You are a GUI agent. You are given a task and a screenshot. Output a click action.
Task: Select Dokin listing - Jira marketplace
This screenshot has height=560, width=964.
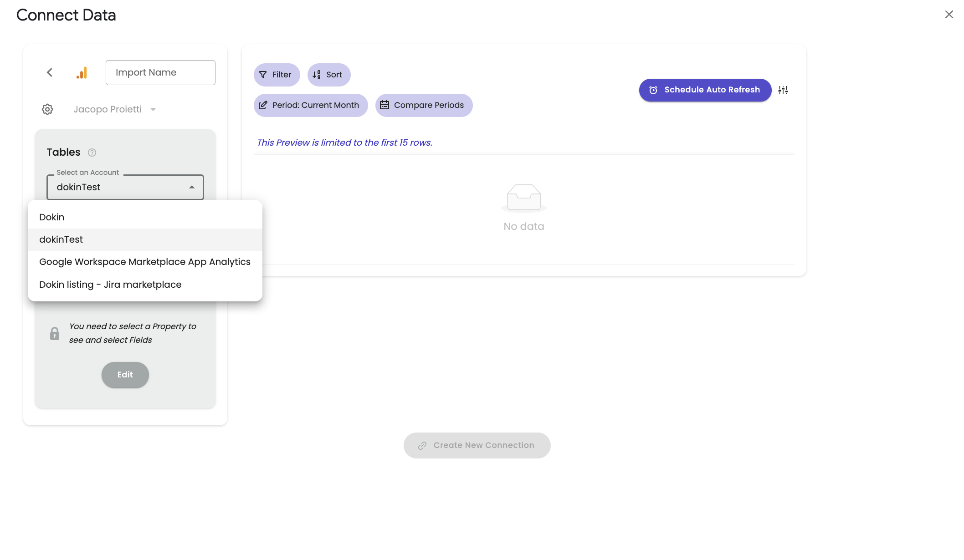[110, 285]
